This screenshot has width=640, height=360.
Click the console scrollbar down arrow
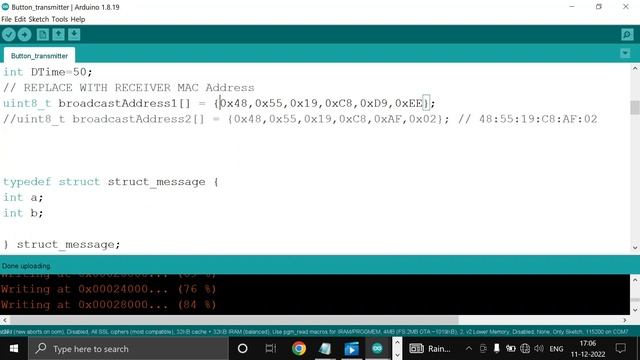(635, 310)
